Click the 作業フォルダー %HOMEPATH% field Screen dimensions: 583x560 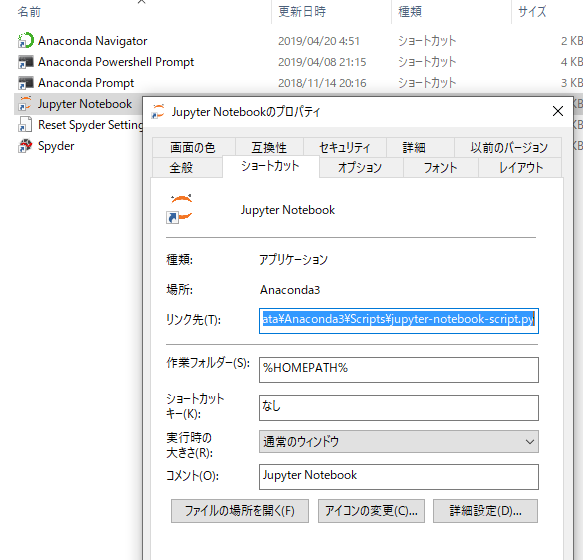(399, 370)
